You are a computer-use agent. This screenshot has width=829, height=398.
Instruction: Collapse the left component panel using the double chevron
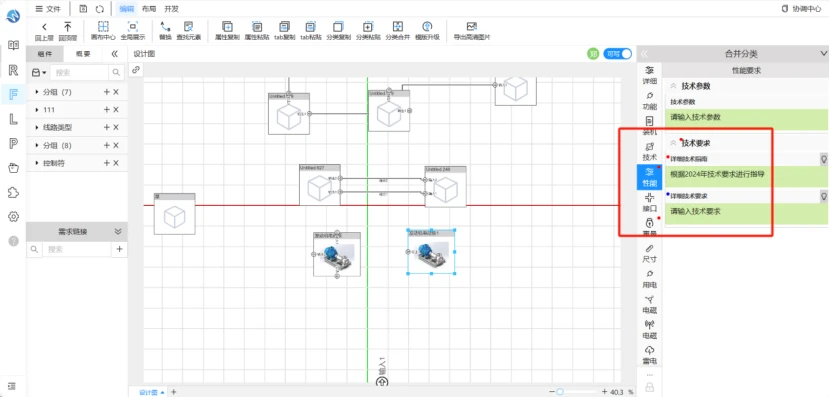click(x=114, y=54)
